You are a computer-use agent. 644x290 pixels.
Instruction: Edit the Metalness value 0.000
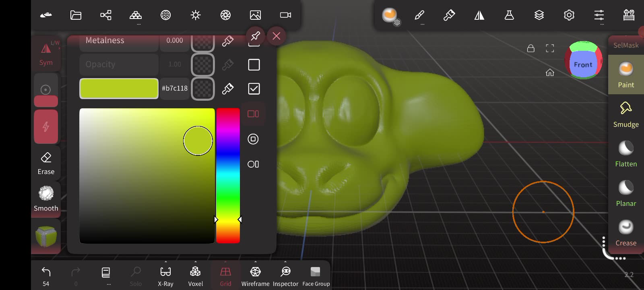point(175,41)
